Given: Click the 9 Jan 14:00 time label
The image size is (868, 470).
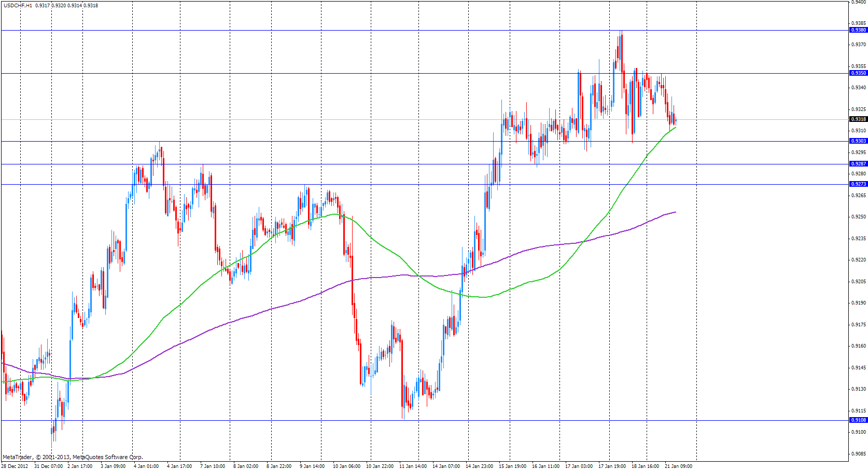Looking at the screenshot, I should point(312,466).
